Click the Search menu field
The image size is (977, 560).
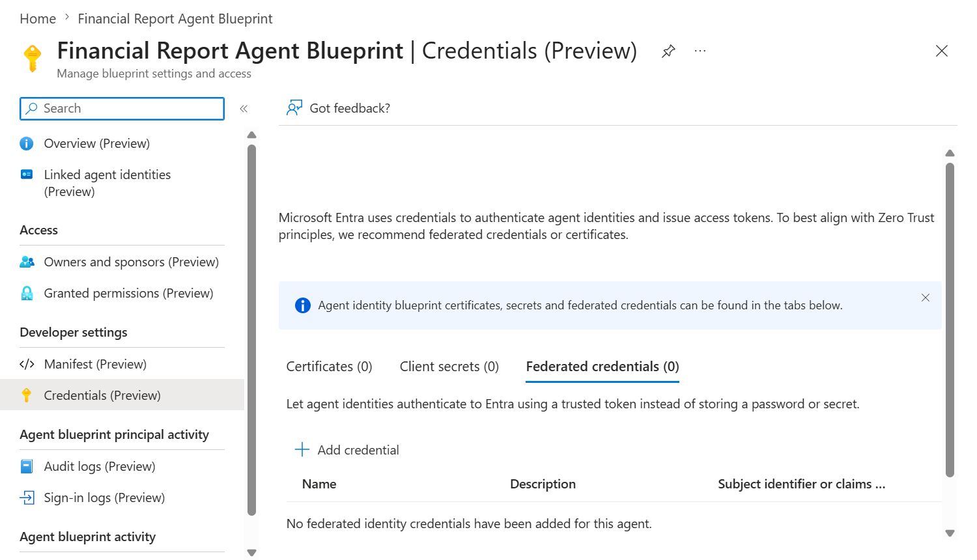(x=122, y=109)
